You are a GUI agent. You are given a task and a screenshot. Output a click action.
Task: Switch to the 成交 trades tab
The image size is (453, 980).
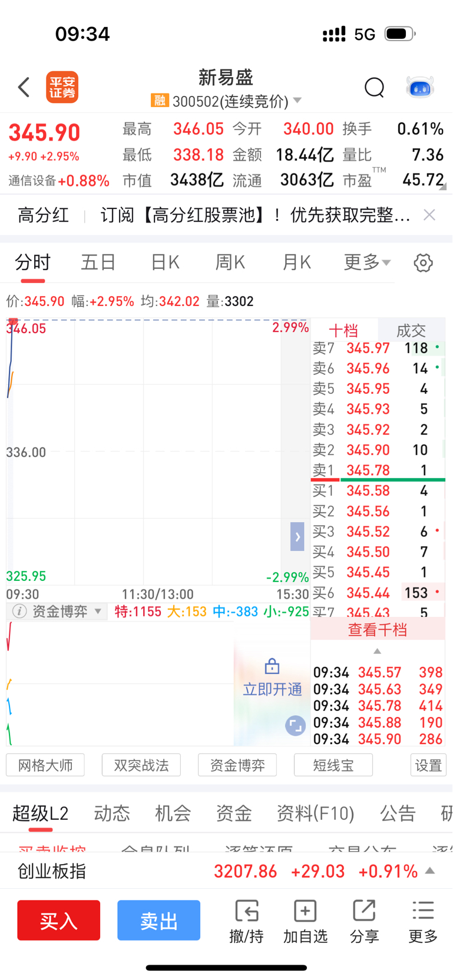pos(411,330)
